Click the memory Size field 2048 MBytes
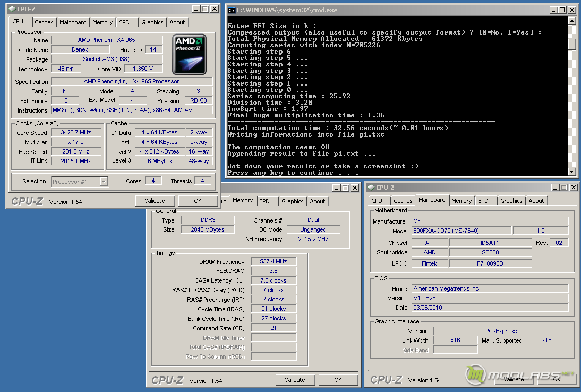581x392 pixels. [x=208, y=229]
